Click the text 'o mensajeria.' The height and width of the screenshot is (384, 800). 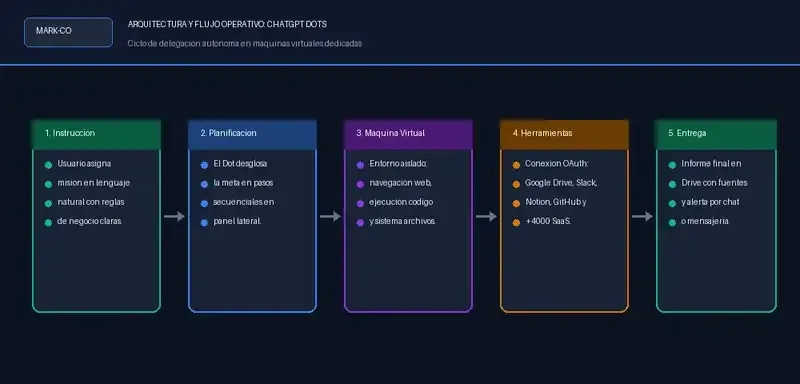pos(706,221)
